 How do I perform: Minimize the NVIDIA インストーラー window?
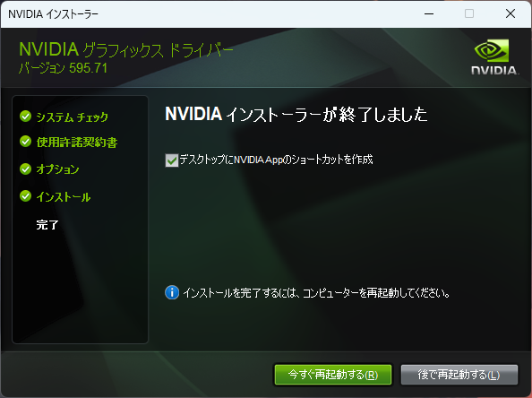pos(429,14)
